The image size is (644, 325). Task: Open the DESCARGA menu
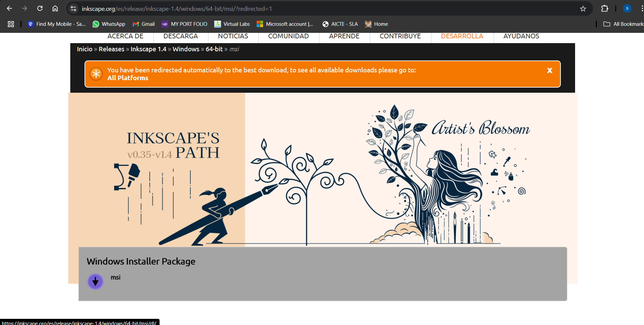[181, 36]
